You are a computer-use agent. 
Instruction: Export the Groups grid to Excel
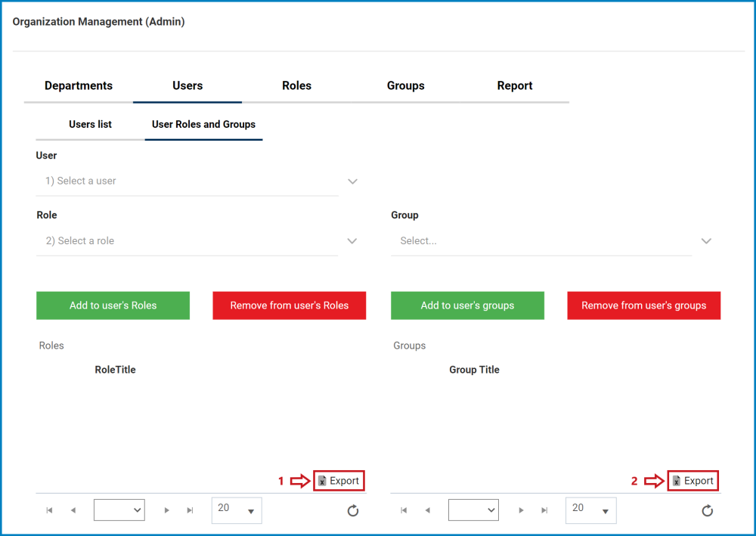[x=692, y=481]
